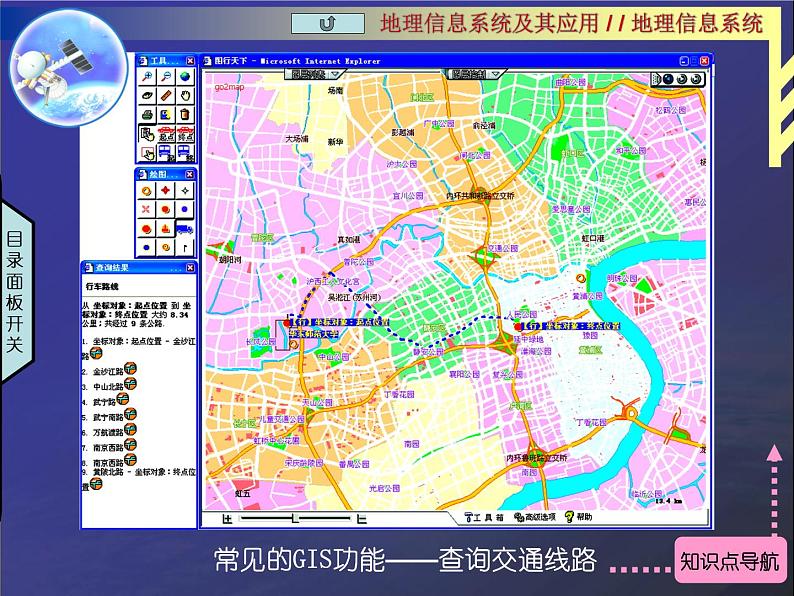
Task: Select the red four-point star drawing tool
Action: click(x=166, y=190)
